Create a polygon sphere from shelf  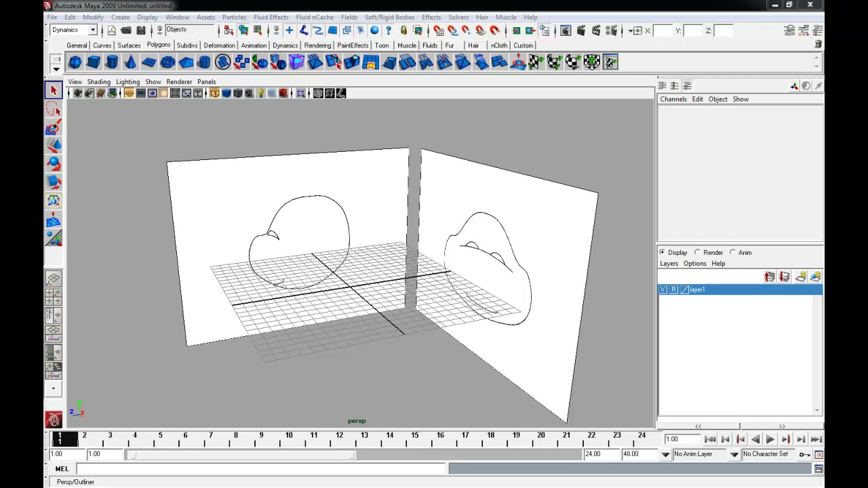click(x=75, y=62)
